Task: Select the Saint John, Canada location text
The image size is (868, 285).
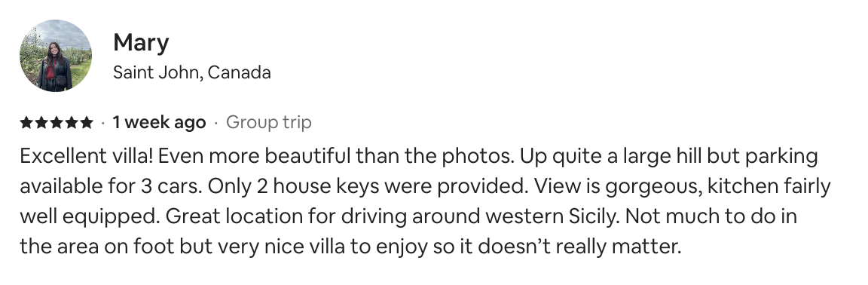Action: 192,72
